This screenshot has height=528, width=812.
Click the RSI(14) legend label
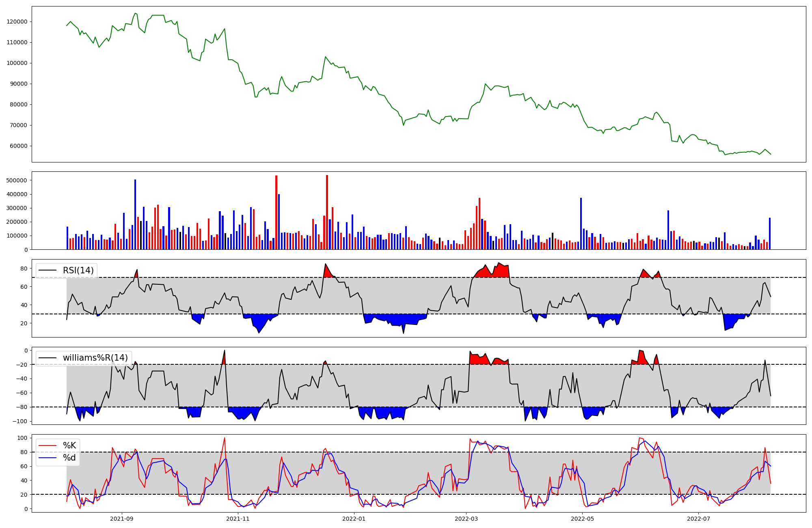[78, 270]
